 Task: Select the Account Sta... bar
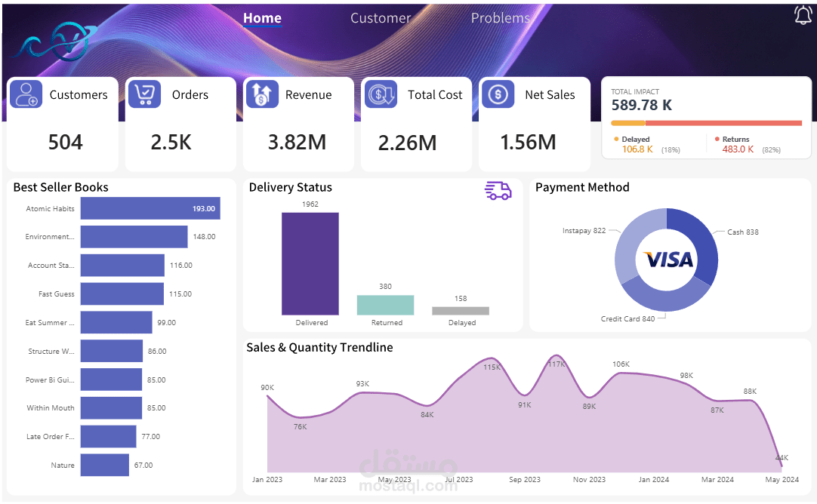coord(122,266)
